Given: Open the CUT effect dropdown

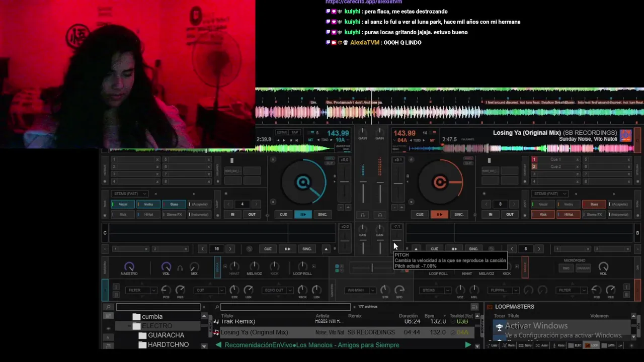Looking at the screenshot, I should (x=210, y=290).
